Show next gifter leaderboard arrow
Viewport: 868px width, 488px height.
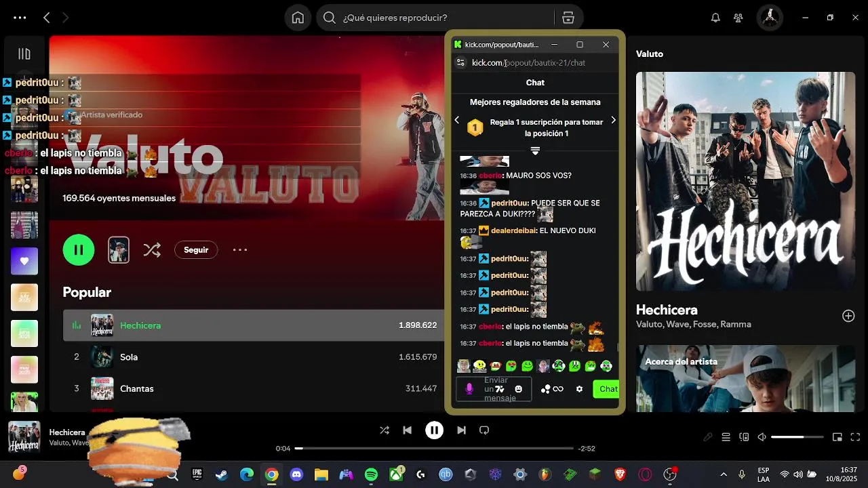pos(613,121)
